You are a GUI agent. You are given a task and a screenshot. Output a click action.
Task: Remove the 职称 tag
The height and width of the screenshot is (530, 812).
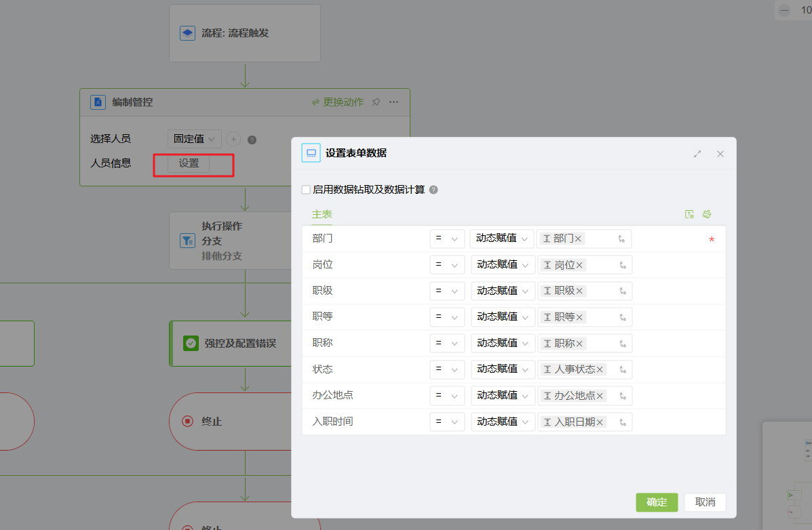pos(579,344)
